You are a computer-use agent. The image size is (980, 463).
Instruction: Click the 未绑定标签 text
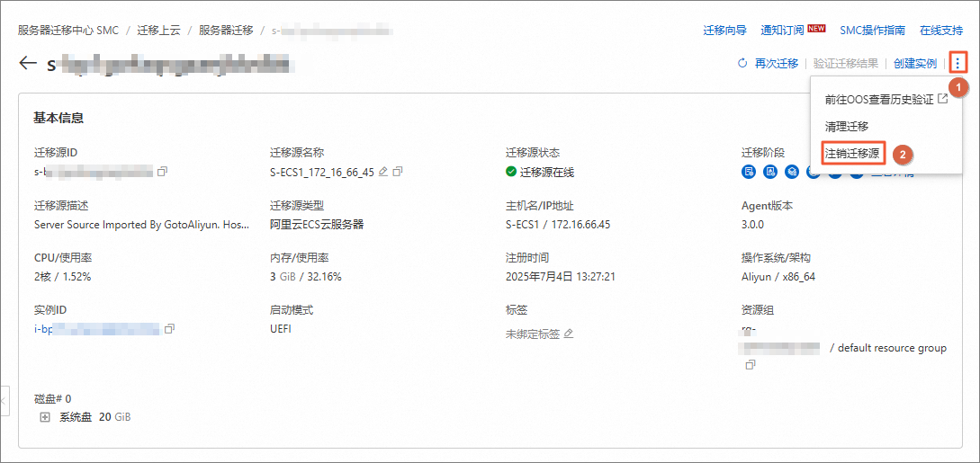533,334
